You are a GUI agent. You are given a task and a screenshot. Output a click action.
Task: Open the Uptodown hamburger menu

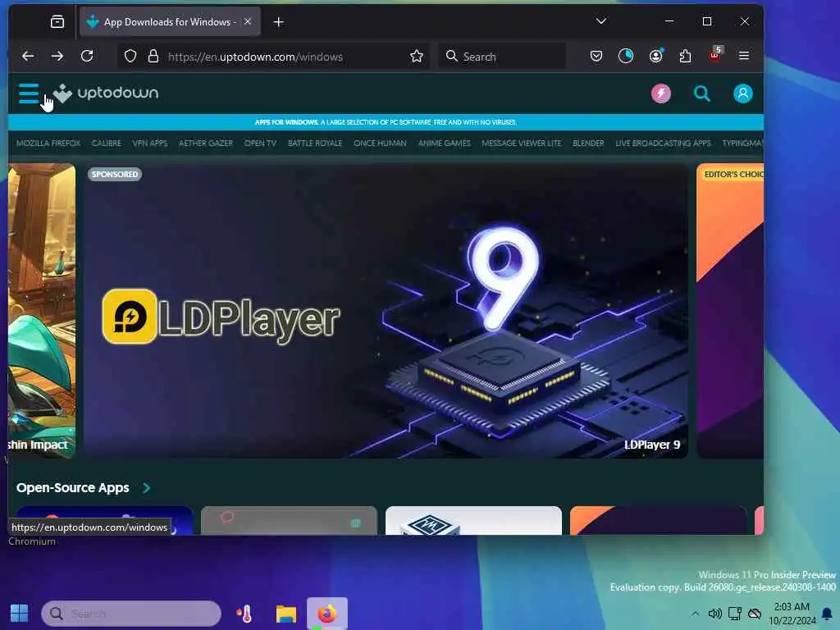[x=29, y=94]
